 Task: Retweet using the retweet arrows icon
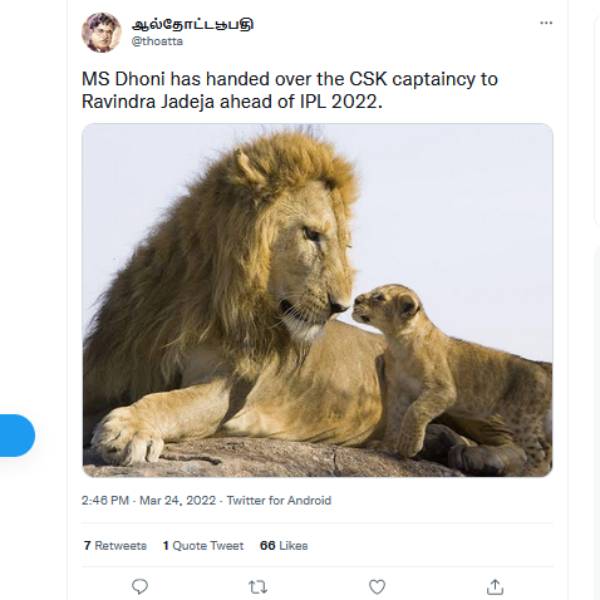pyautogui.click(x=258, y=586)
